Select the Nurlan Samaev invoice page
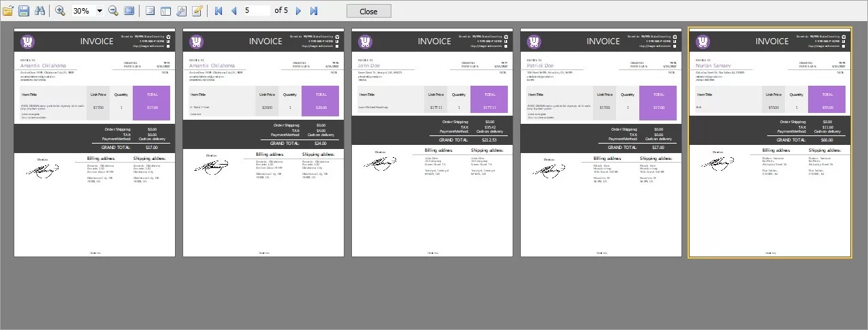 coord(770,143)
